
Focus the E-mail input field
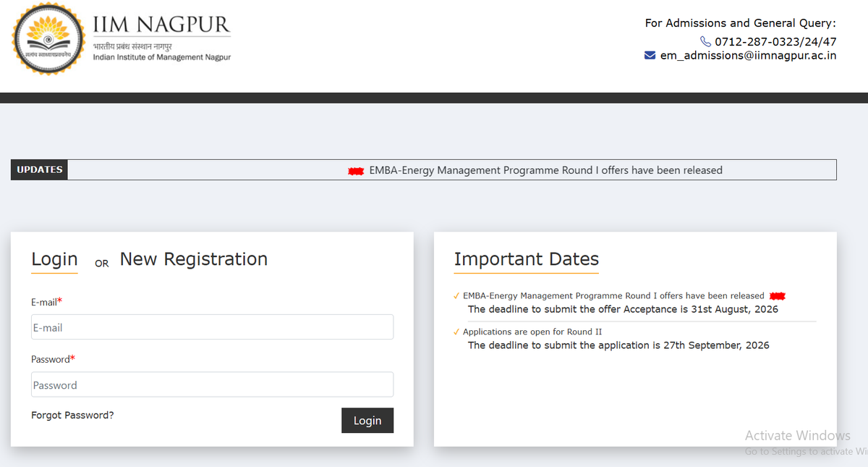[212, 327]
